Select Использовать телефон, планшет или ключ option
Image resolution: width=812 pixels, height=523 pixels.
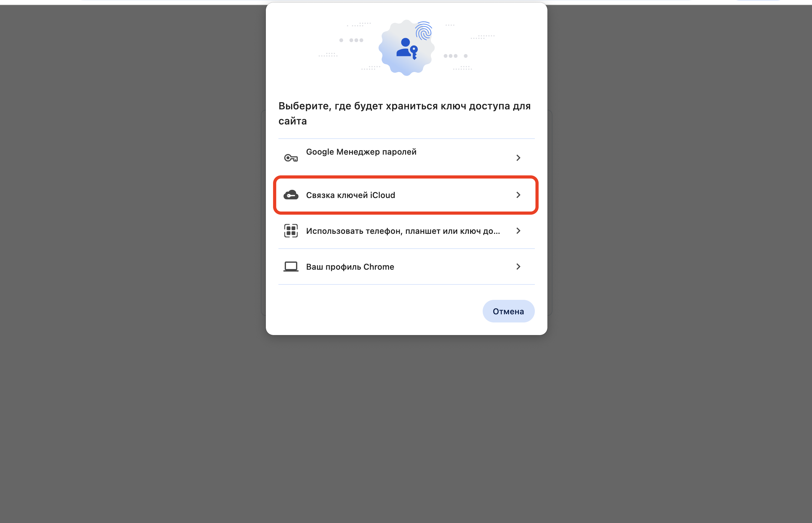point(406,231)
